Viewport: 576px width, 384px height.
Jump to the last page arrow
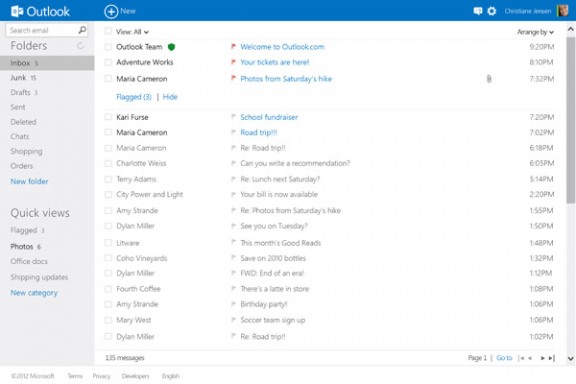[x=551, y=358]
